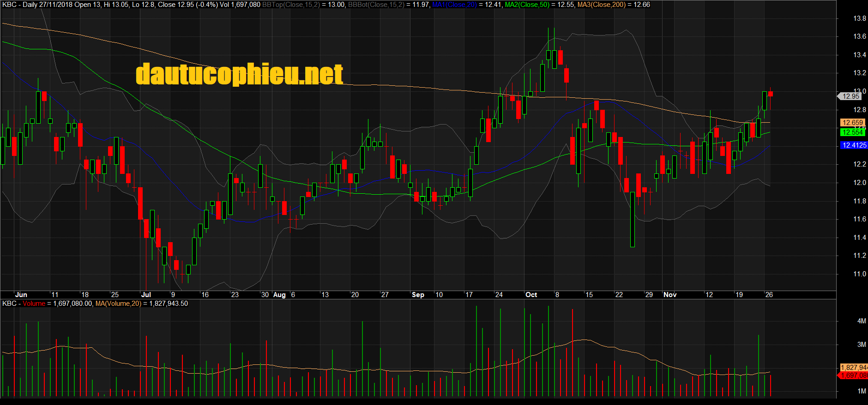Select the Jul label on date axis

coord(146,295)
